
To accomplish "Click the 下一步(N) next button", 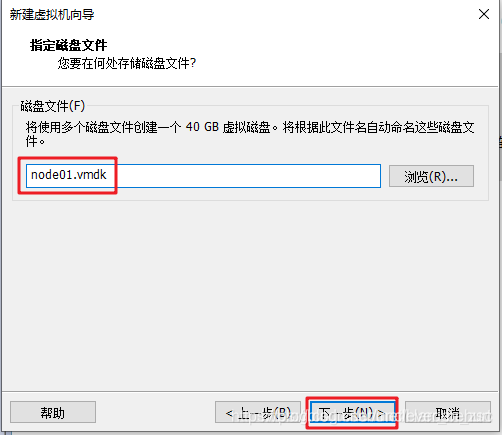I will [x=352, y=413].
